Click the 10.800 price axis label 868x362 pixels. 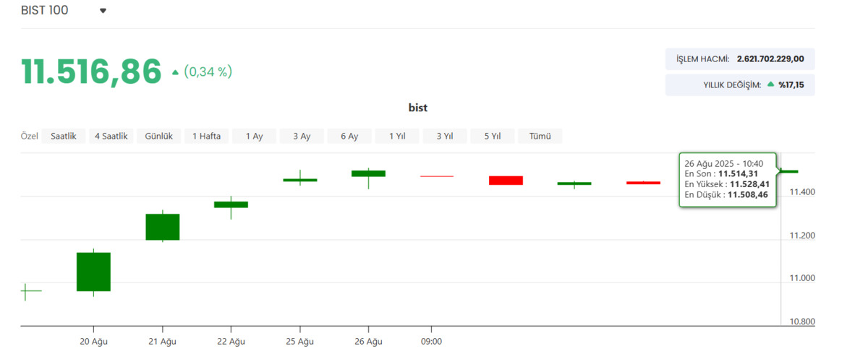[802, 322]
